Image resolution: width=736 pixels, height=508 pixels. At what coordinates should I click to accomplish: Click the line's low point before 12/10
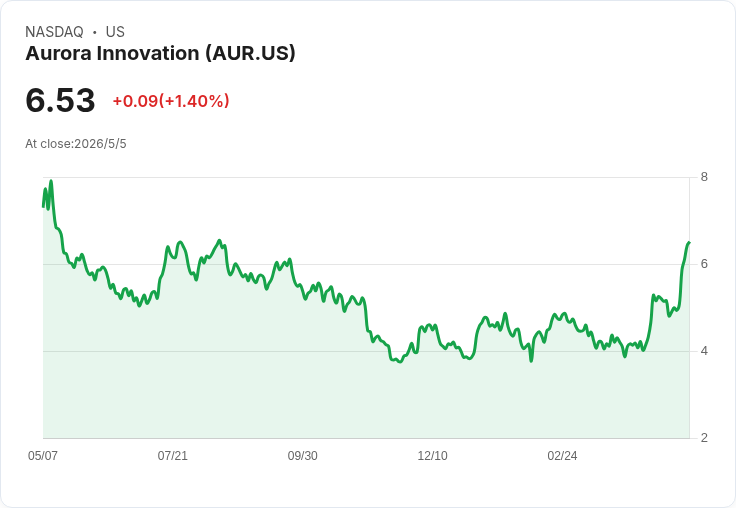pyautogui.click(x=399, y=362)
